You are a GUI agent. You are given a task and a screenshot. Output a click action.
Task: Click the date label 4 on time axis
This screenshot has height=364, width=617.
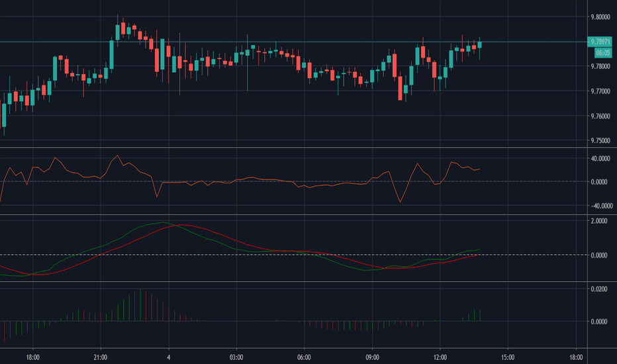point(168,357)
